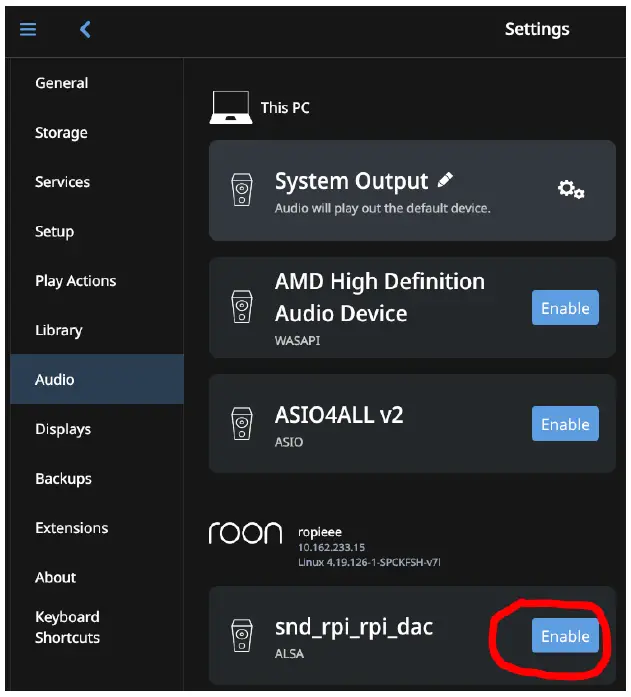Open the Backups settings section

tap(63, 478)
